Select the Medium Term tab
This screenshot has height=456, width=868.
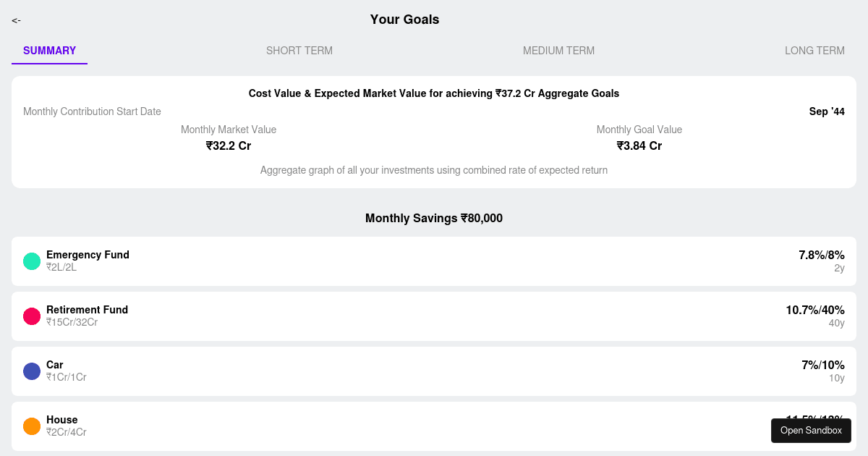pos(558,51)
